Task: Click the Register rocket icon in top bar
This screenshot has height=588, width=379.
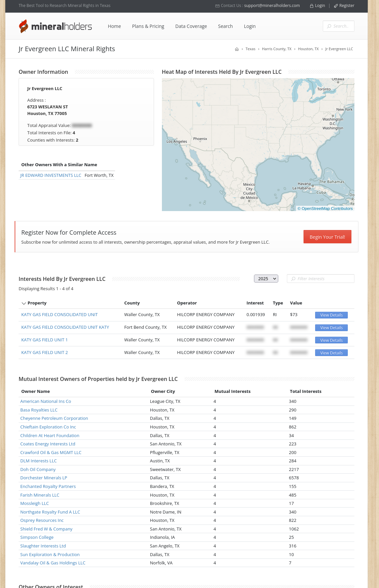Action: pyautogui.click(x=336, y=6)
